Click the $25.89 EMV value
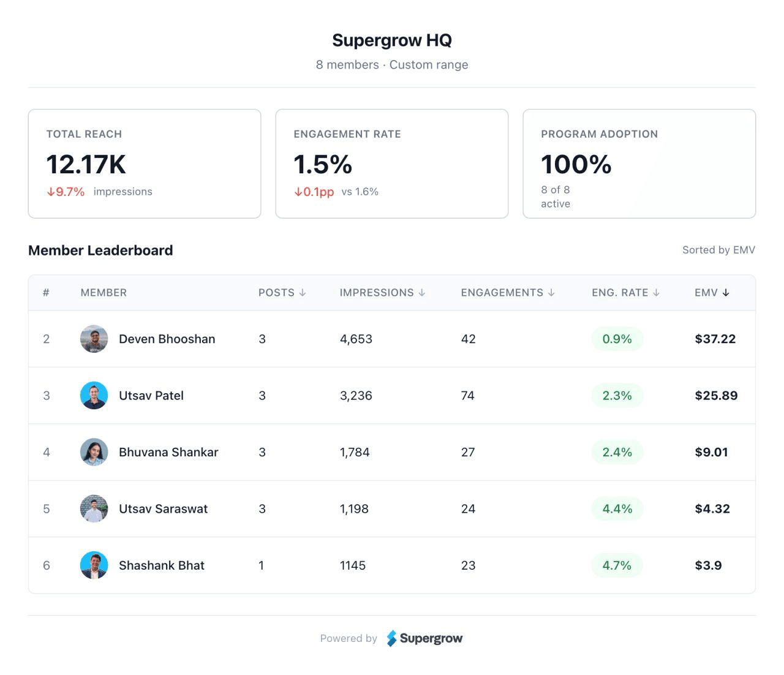The image size is (784, 675). pos(716,396)
